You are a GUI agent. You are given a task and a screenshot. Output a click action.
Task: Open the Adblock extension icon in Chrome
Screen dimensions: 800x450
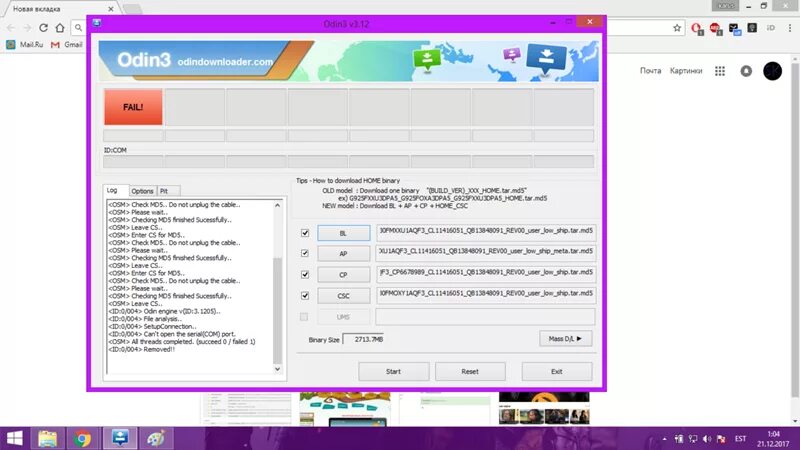[x=716, y=29]
